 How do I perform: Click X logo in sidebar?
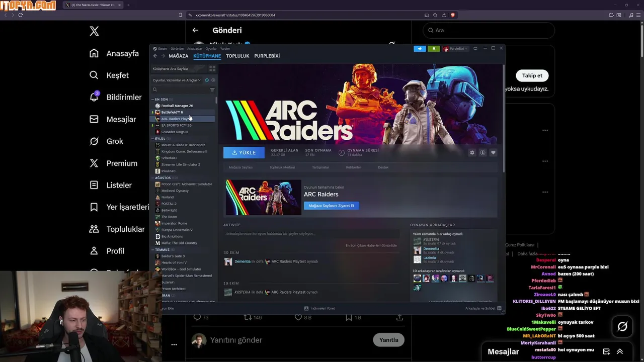click(94, 31)
